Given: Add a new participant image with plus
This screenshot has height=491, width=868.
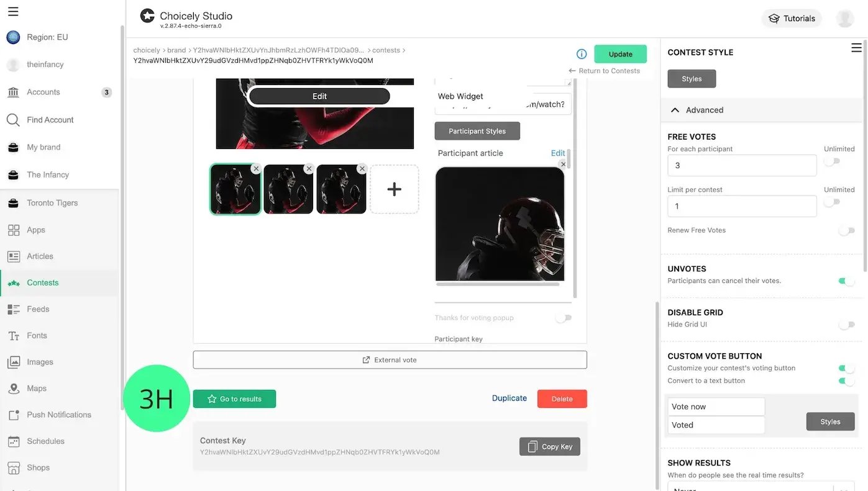Looking at the screenshot, I should coord(395,189).
